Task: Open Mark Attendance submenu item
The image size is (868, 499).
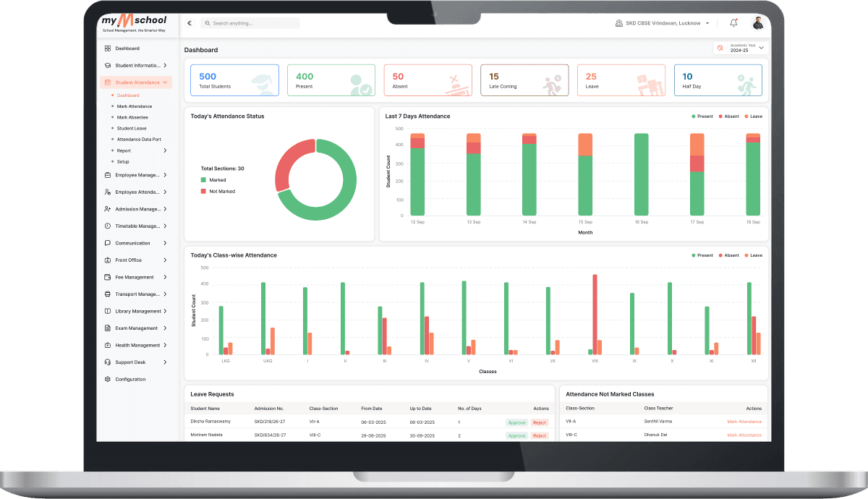Action: pos(135,106)
